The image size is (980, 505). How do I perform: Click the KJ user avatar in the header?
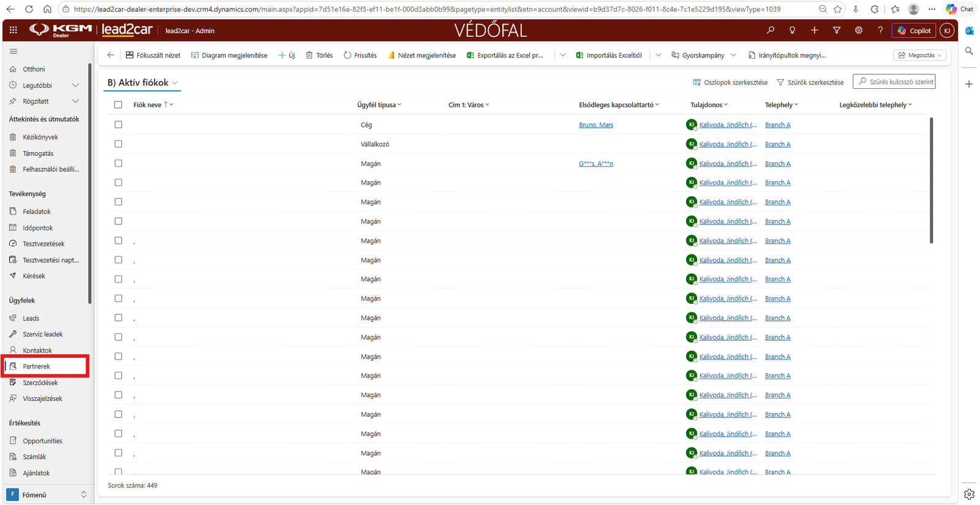click(947, 31)
